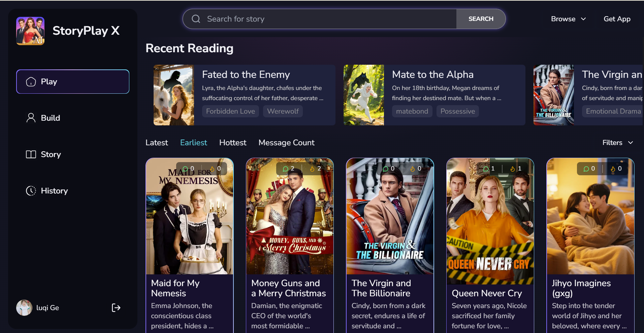Open the Get App link

pos(617,19)
